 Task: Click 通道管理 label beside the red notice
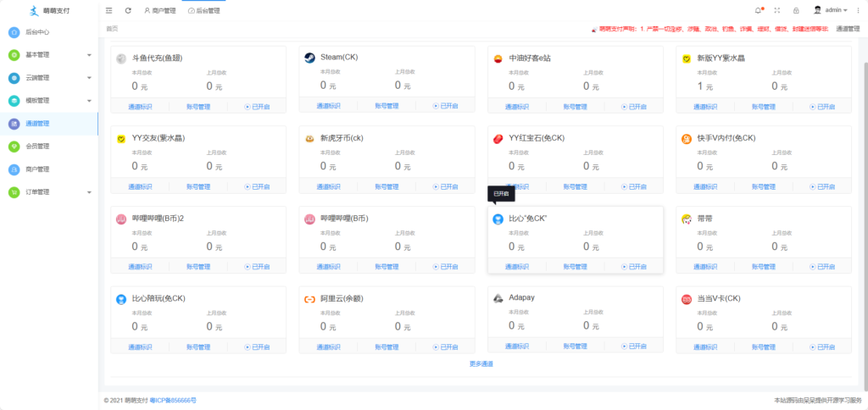(x=848, y=29)
